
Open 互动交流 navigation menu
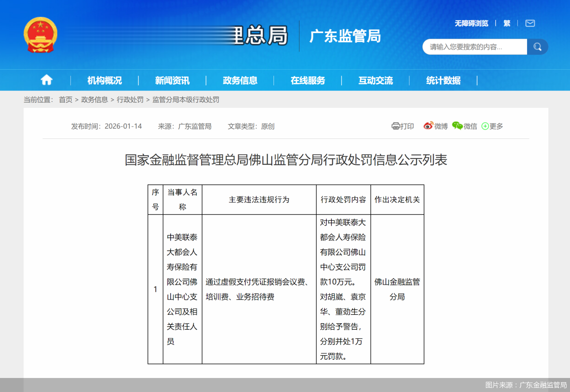tap(375, 80)
